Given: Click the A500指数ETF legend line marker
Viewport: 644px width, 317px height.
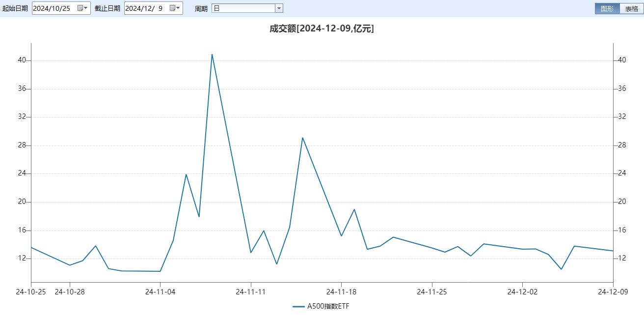Looking at the screenshot, I should coord(299,305).
